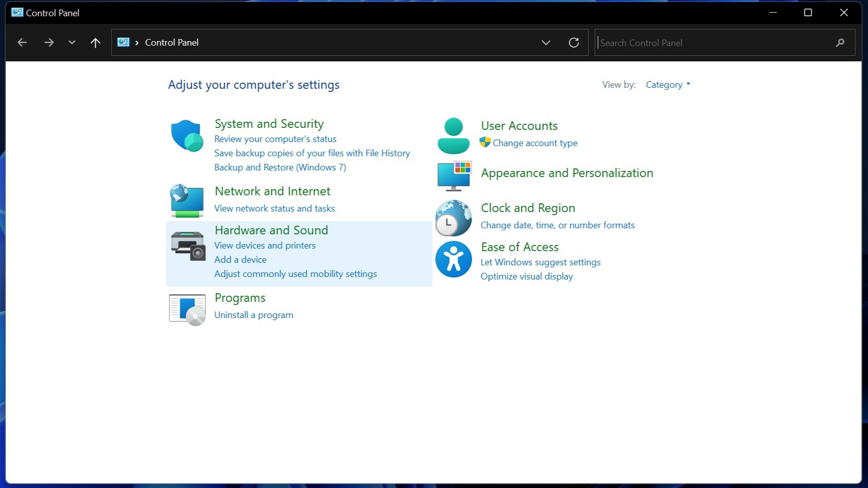
Task: Click Uninstall a program
Action: coord(254,315)
